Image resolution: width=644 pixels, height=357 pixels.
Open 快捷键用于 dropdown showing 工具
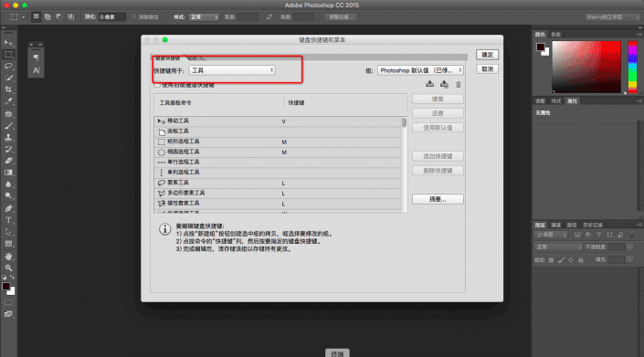click(x=232, y=70)
